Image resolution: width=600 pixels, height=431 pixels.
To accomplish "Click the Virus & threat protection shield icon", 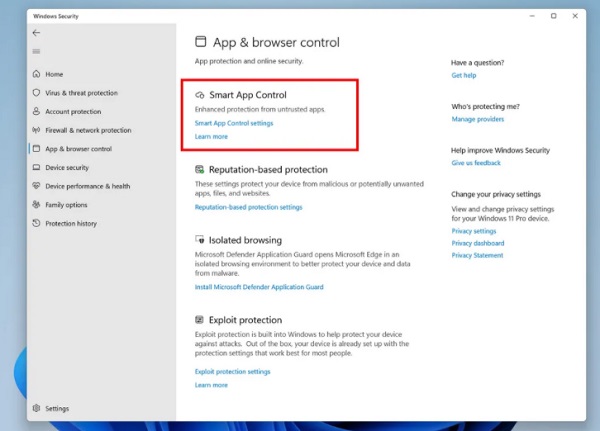I will click(37, 93).
